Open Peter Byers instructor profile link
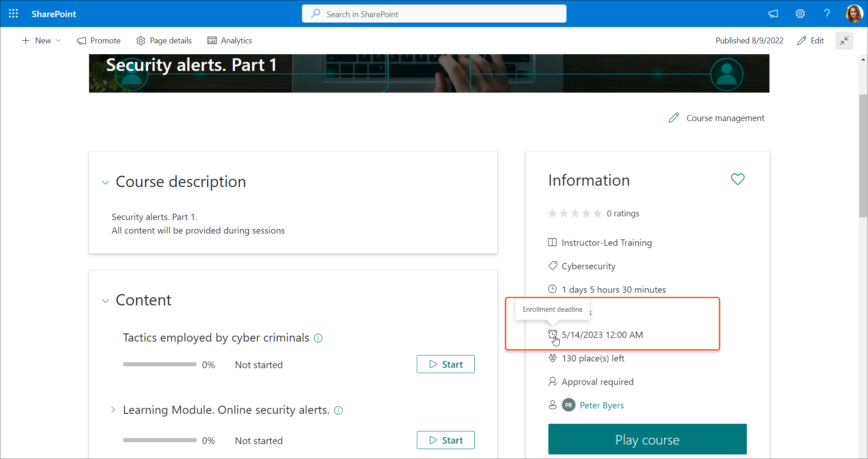The image size is (868, 459). (601, 405)
